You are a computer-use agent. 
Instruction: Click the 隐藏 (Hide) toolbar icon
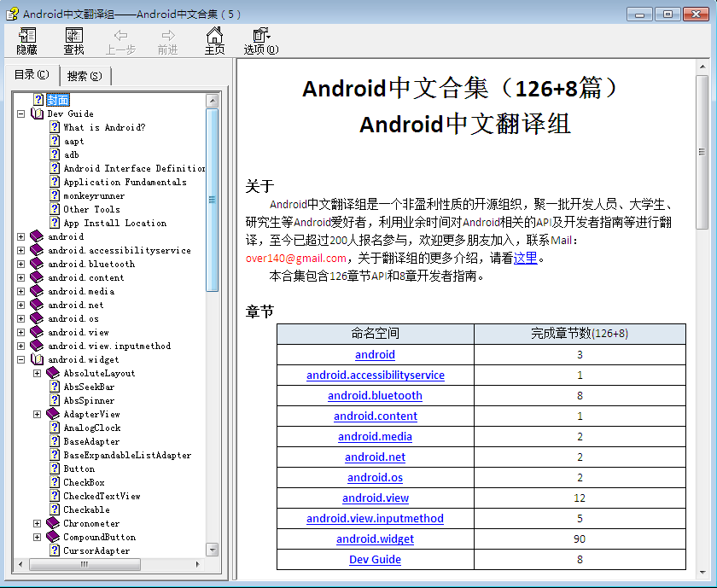(x=27, y=36)
